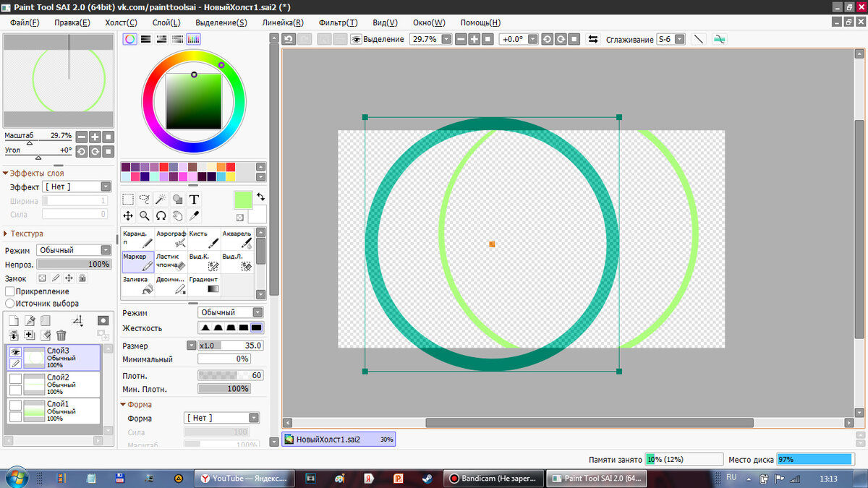The width and height of the screenshot is (868, 488).
Task: Select the Zoom magnifier tool
Action: click(145, 215)
